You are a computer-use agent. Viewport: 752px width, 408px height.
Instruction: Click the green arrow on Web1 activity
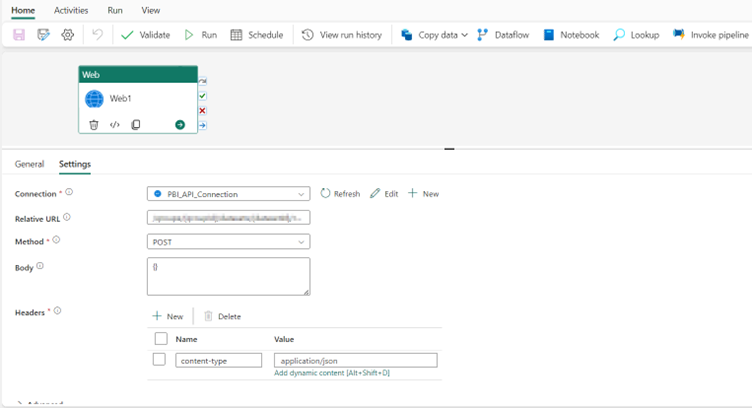(x=180, y=125)
